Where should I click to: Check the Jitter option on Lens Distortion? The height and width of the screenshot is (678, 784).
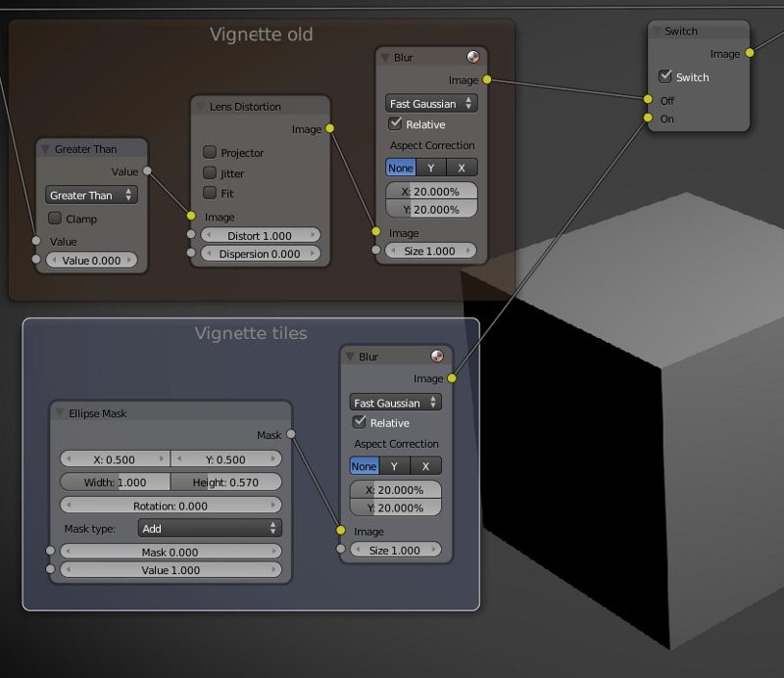click(x=210, y=170)
